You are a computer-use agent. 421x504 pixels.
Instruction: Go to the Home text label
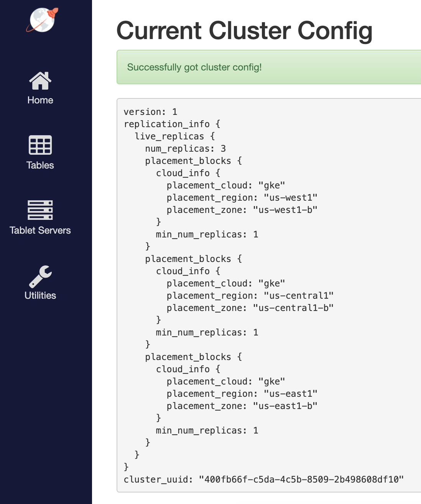click(40, 100)
